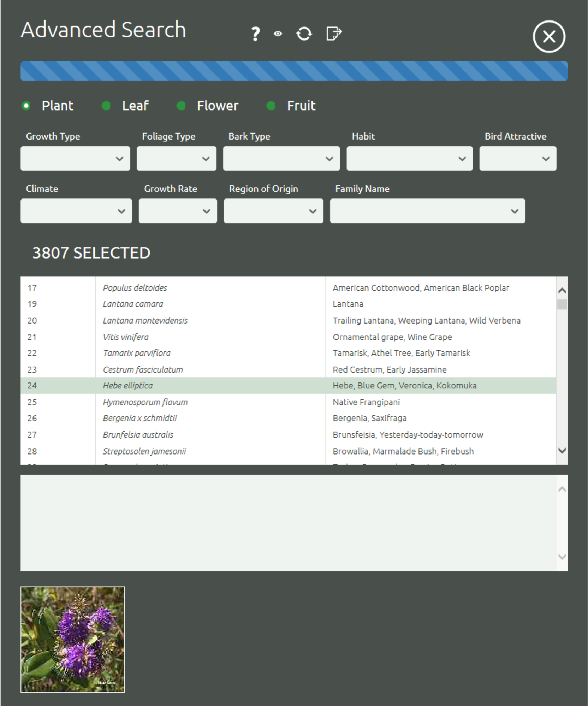Select the Cestrum fasciculatum row
588x706 pixels.
[288, 369]
